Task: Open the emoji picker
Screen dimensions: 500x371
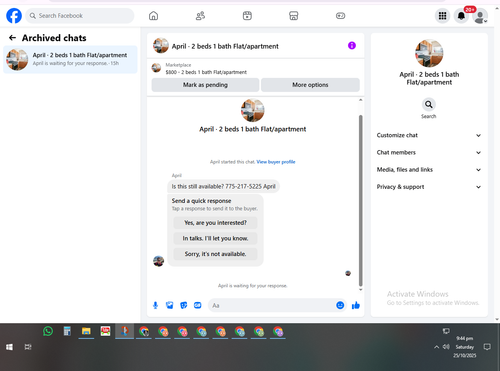Action: (340, 305)
